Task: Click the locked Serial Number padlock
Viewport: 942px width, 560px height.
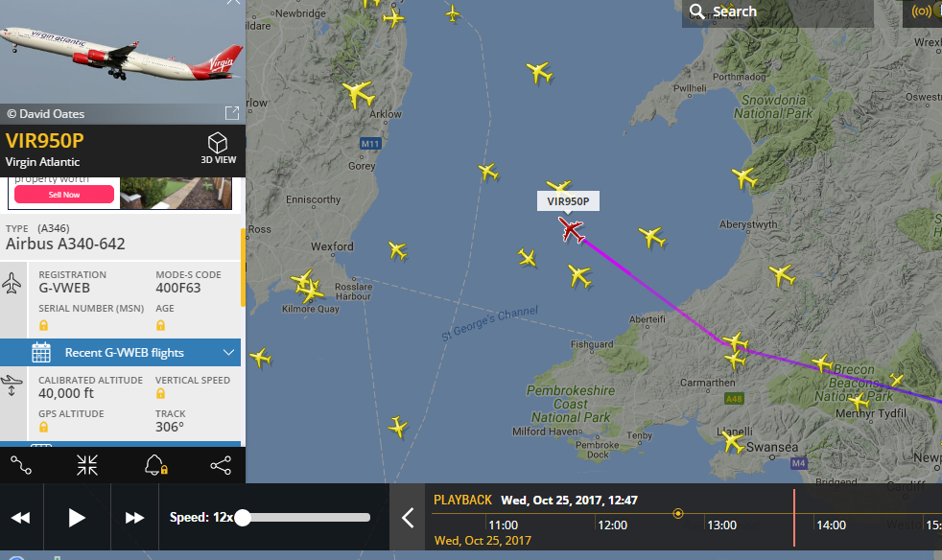Action: point(43,325)
